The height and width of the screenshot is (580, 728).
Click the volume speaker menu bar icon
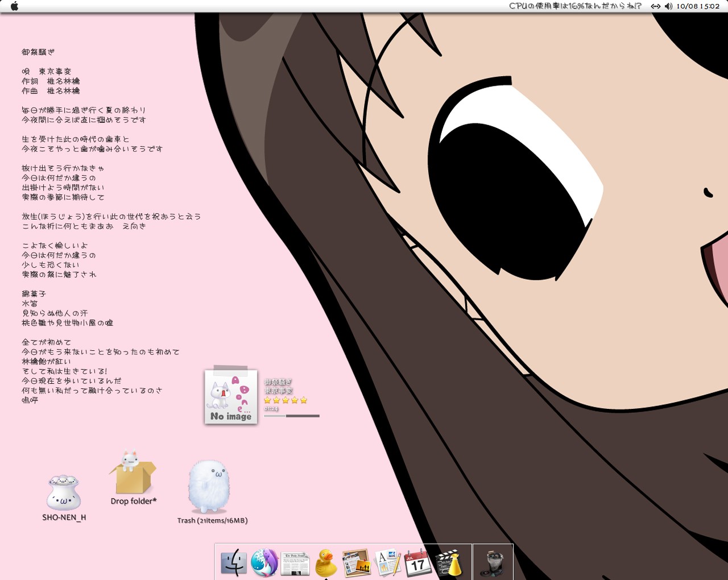coord(668,6)
